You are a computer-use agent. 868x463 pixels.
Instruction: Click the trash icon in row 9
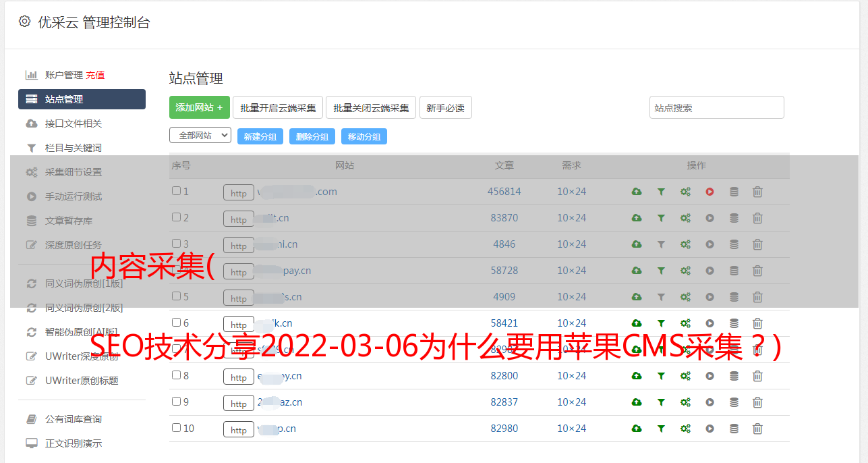[x=757, y=402]
